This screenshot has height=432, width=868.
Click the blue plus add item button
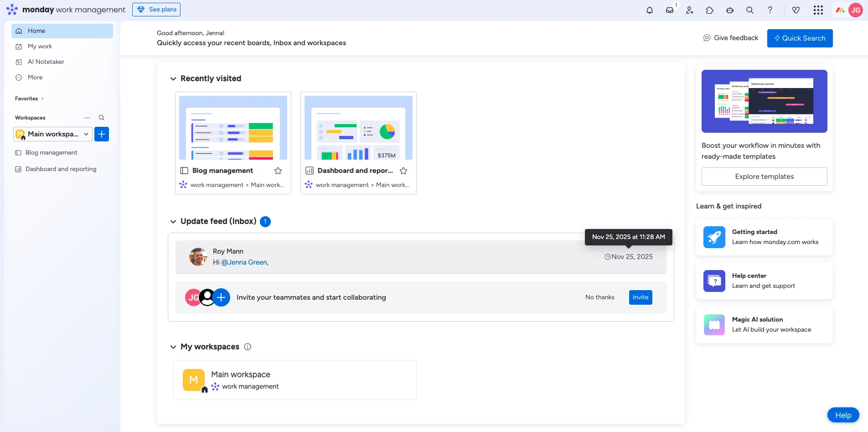(x=102, y=134)
